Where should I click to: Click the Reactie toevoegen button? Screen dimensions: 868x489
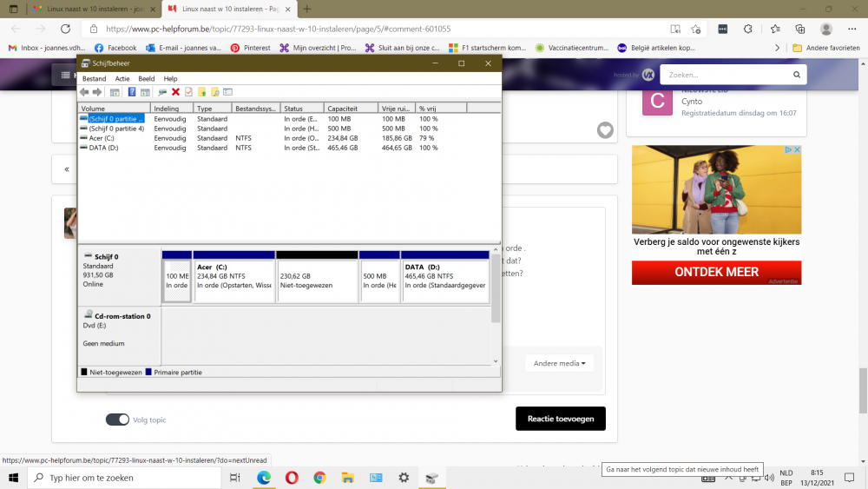click(560, 419)
